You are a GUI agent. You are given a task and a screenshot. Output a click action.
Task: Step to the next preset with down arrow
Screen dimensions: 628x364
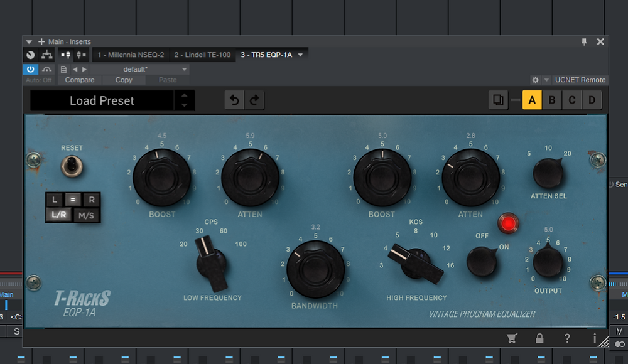point(184,105)
